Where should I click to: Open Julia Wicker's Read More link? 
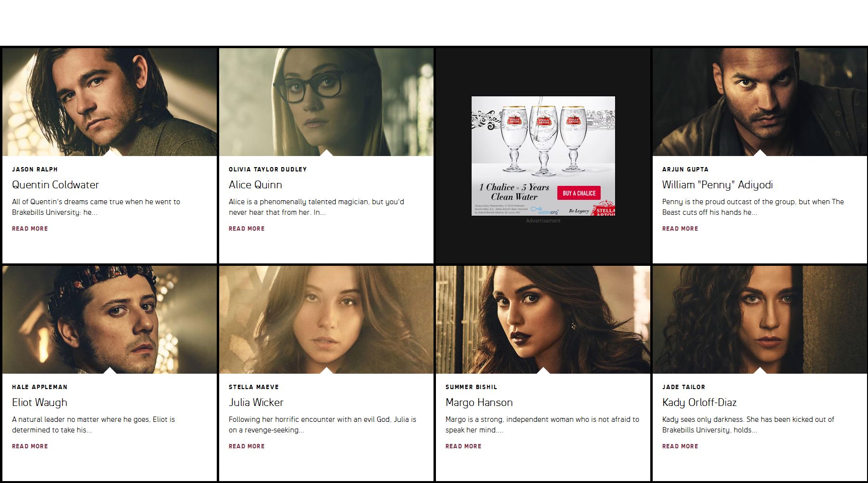click(x=247, y=446)
